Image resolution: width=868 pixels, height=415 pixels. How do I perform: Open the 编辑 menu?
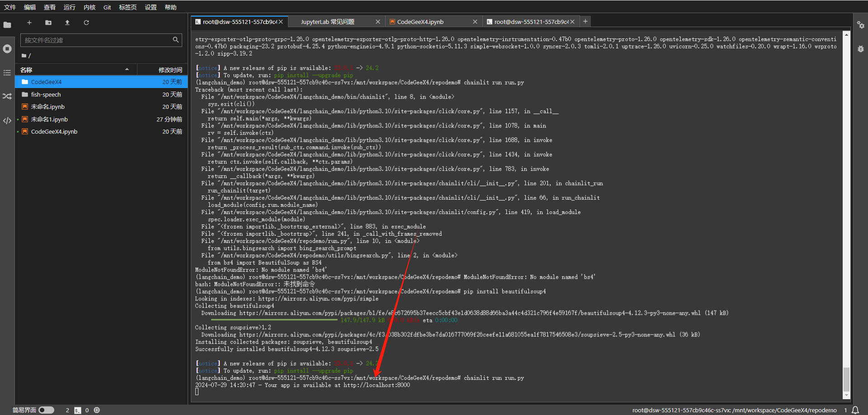pyautogui.click(x=30, y=7)
